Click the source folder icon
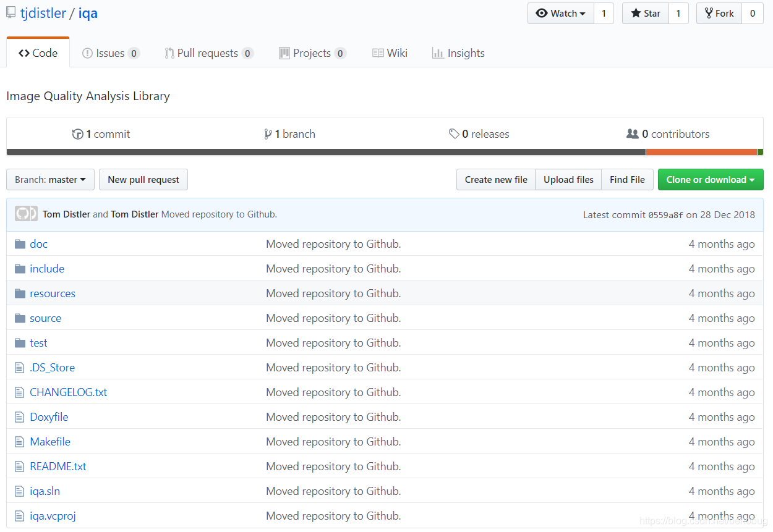This screenshot has width=773, height=532. (20, 318)
